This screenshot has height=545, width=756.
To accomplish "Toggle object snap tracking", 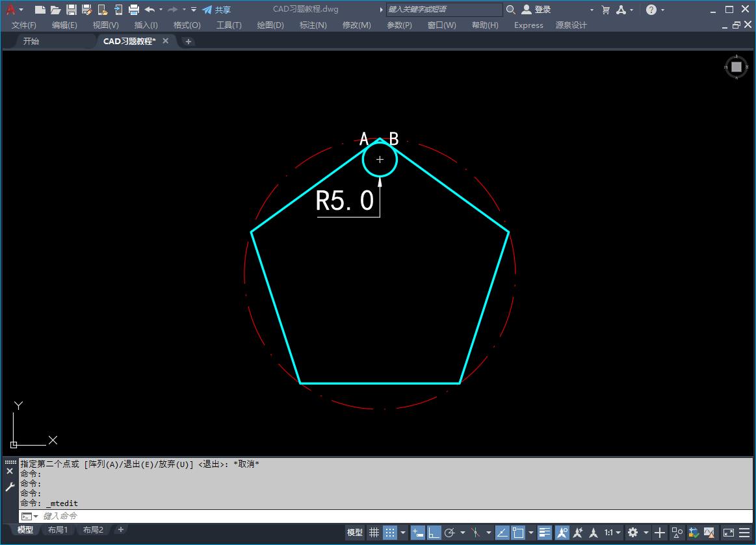I will 502,533.
